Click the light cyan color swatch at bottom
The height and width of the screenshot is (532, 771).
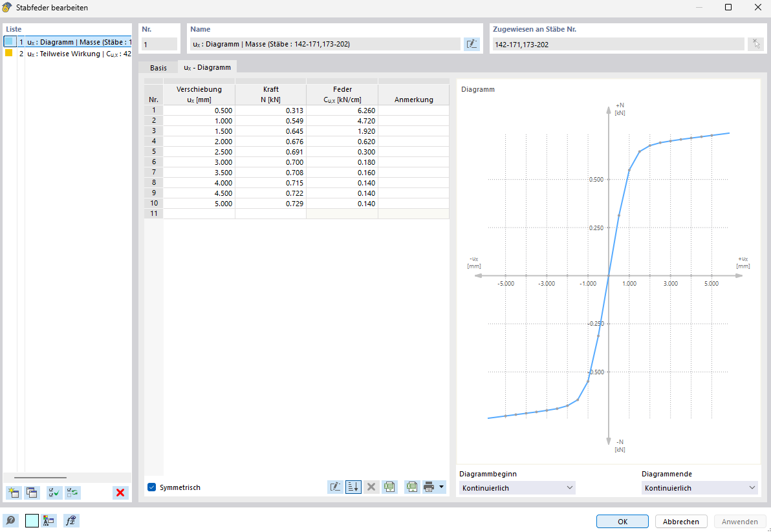(x=32, y=521)
